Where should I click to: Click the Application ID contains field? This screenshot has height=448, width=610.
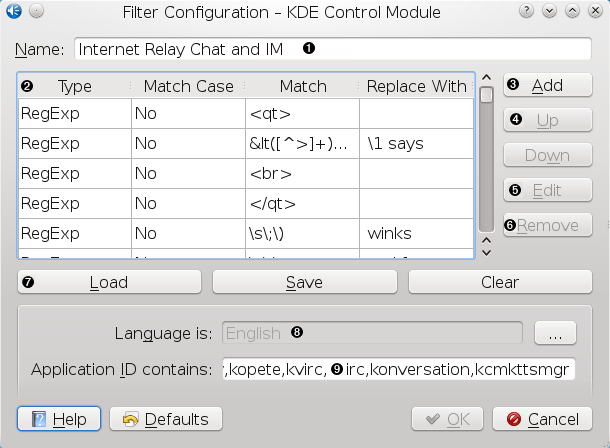(399, 369)
